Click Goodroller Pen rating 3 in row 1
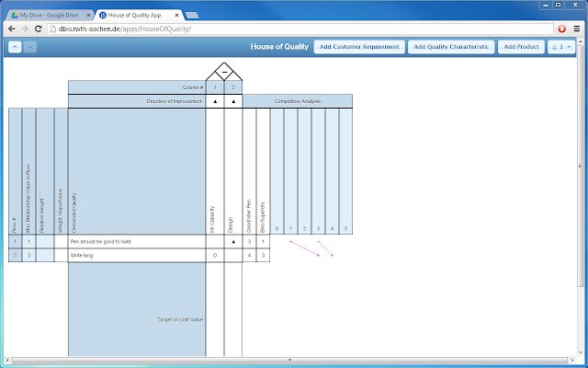Screen dimensions: 588x368 pos(249,242)
